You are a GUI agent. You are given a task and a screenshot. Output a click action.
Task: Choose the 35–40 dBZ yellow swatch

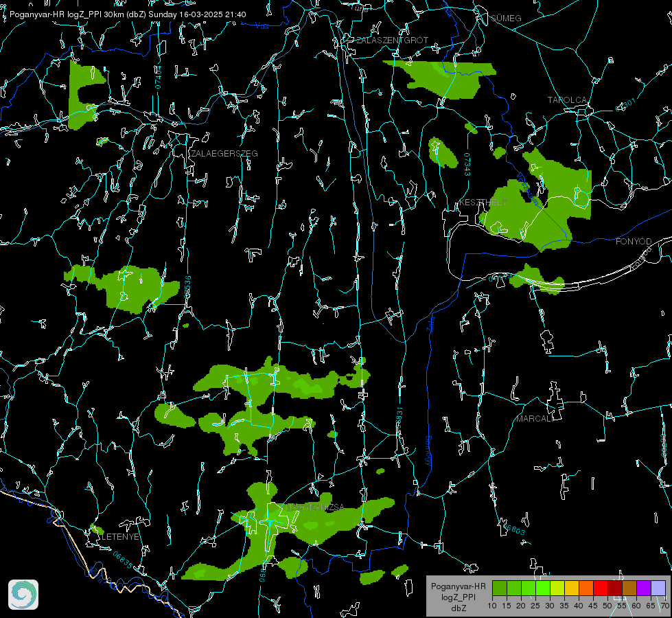[x=572, y=588]
